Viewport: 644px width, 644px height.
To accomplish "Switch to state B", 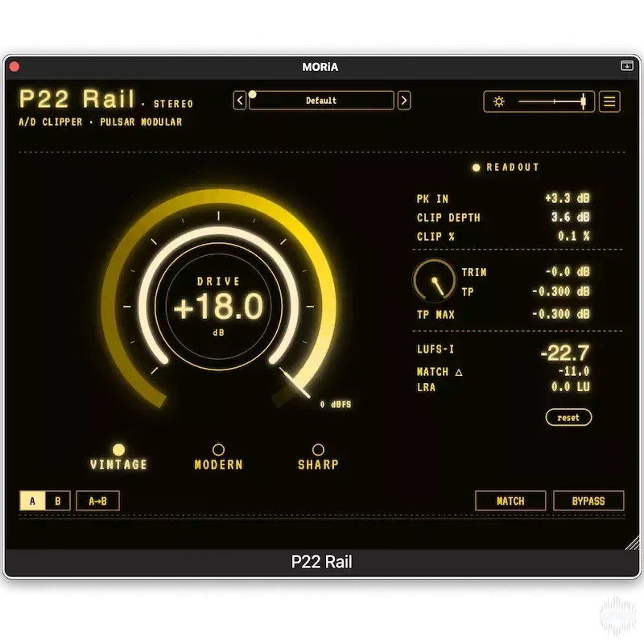I will (57, 501).
